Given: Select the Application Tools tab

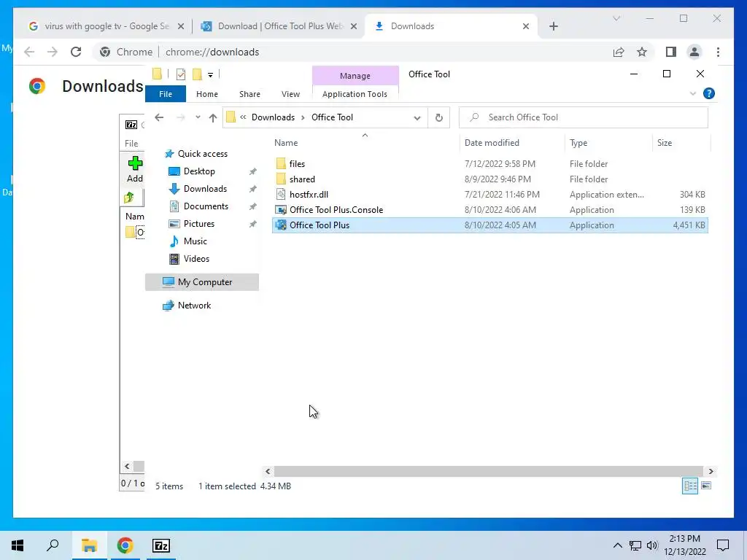Looking at the screenshot, I should click(x=355, y=94).
